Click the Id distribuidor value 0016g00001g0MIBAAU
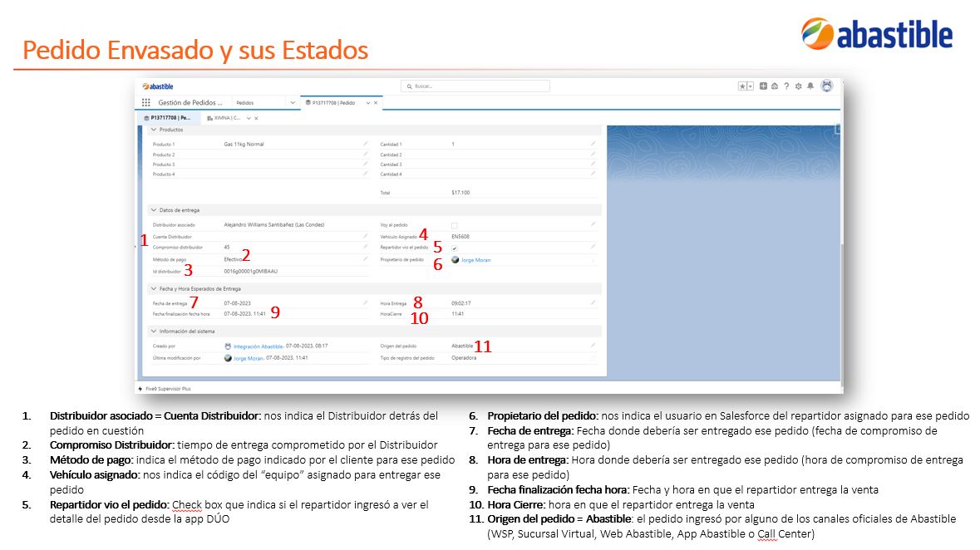980x550 pixels. [251, 271]
